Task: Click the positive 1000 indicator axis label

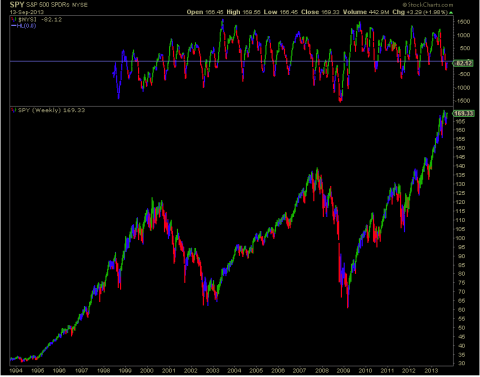Action: click(464, 35)
